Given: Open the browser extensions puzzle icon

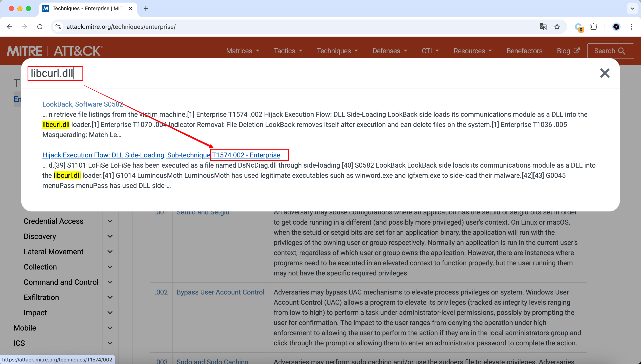Looking at the screenshot, I should coord(594,27).
